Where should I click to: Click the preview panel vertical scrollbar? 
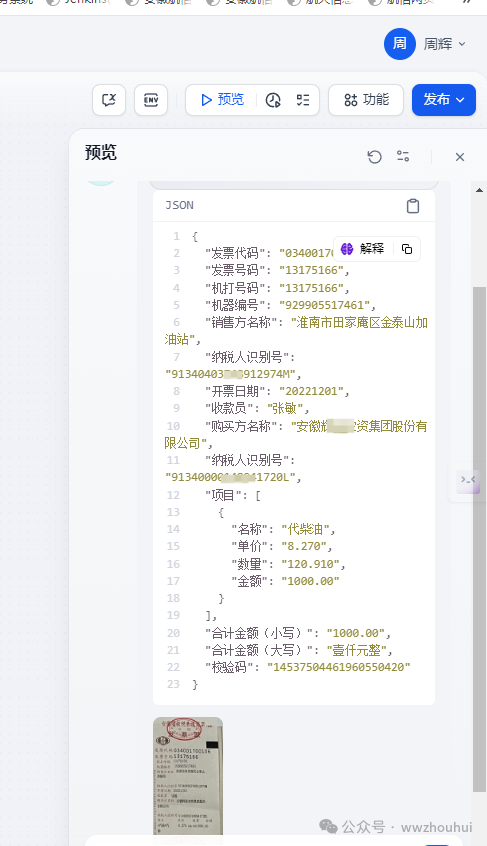479,540
